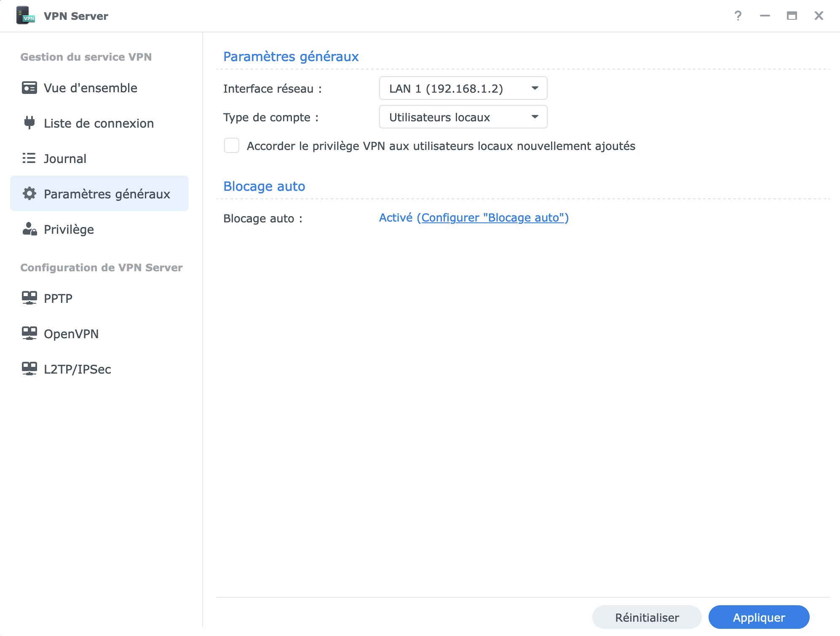Open the help question mark icon
This screenshot has width=840, height=636.
[x=738, y=16]
